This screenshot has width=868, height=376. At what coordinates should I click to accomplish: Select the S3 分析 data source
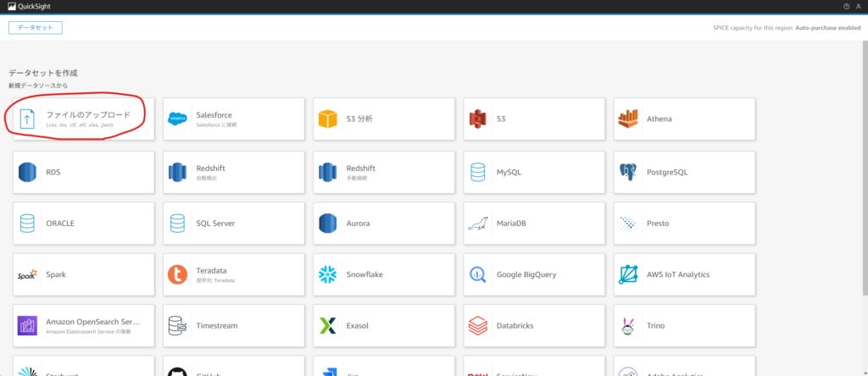click(x=385, y=119)
